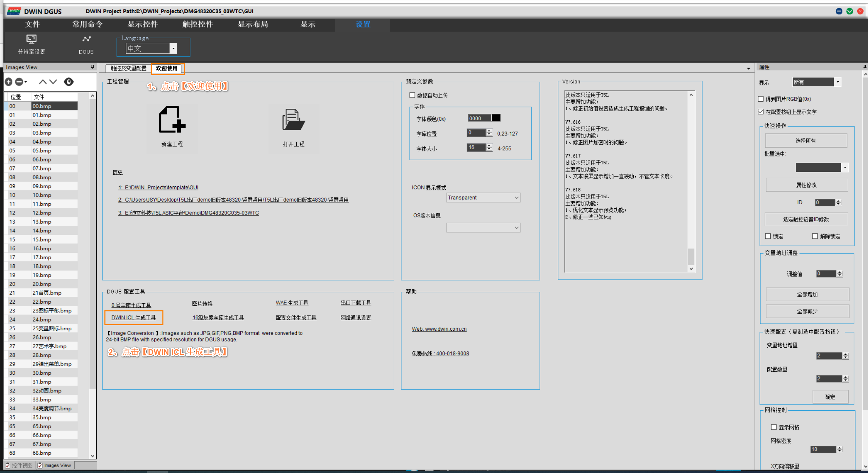
Task: Click the 网格密度 input field
Action: tap(824, 449)
